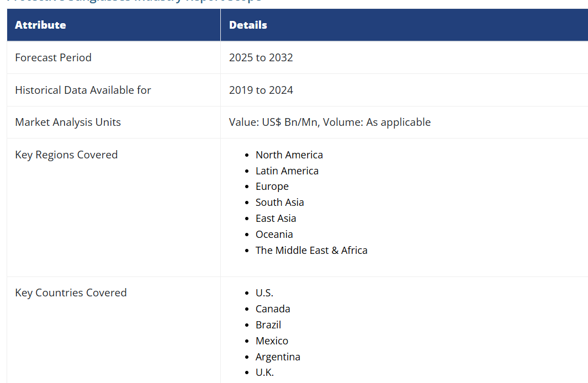Select the Key Regions Covered label
This screenshot has width=588, height=383.
click(x=66, y=155)
